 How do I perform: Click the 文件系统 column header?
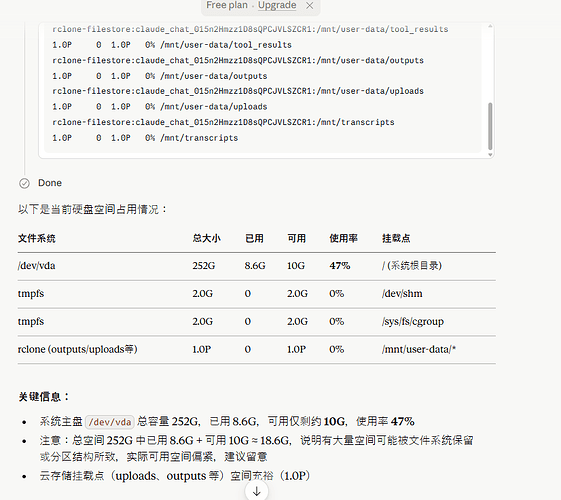36,238
